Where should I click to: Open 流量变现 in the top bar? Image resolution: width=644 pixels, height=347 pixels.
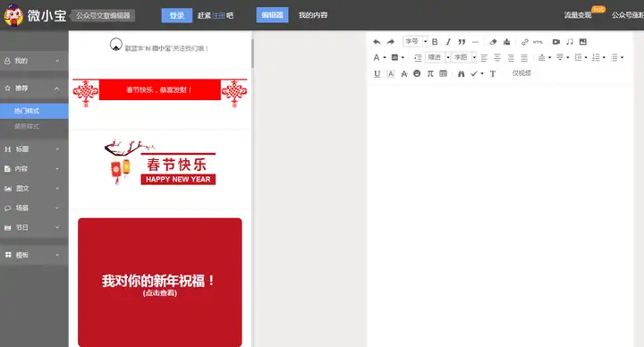(x=578, y=15)
